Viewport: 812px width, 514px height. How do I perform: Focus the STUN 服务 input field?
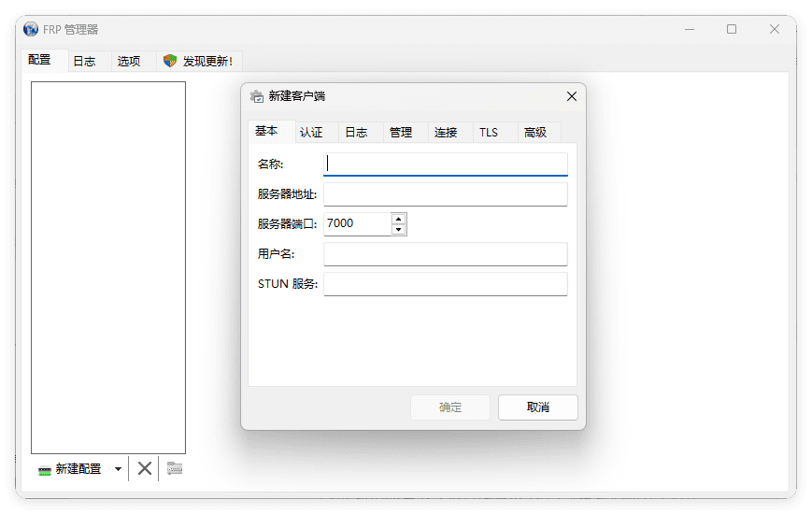[446, 284]
